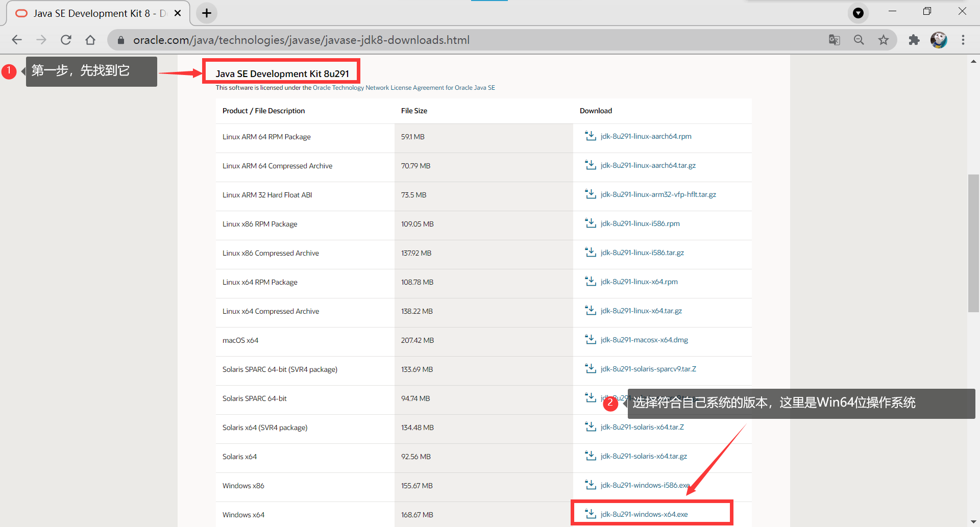Select 'Linux x64 Compressed Archive' description
The width and height of the screenshot is (980, 527).
click(271, 311)
